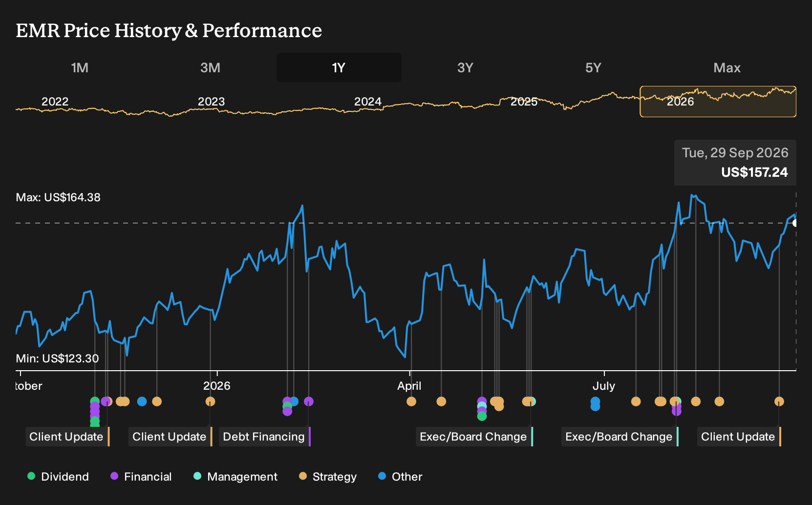This screenshot has width=812, height=505.
Task: Click the highlighted 2026 range selector window
Action: [718, 102]
